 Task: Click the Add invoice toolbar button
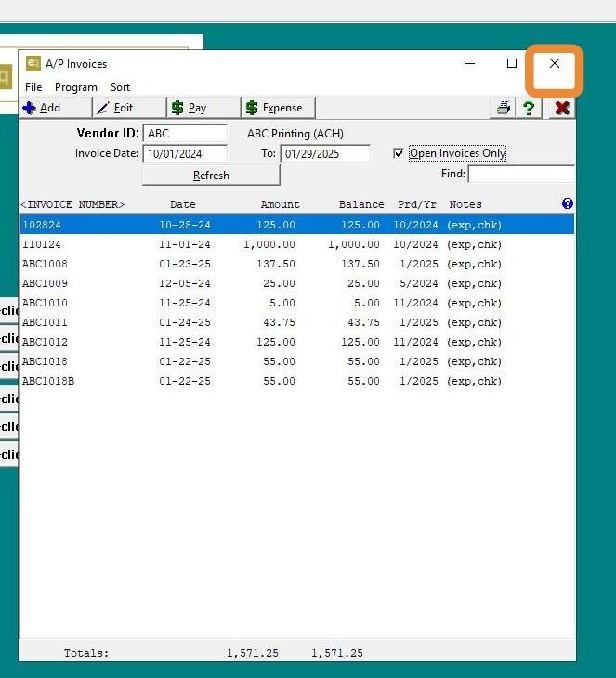coord(56,108)
